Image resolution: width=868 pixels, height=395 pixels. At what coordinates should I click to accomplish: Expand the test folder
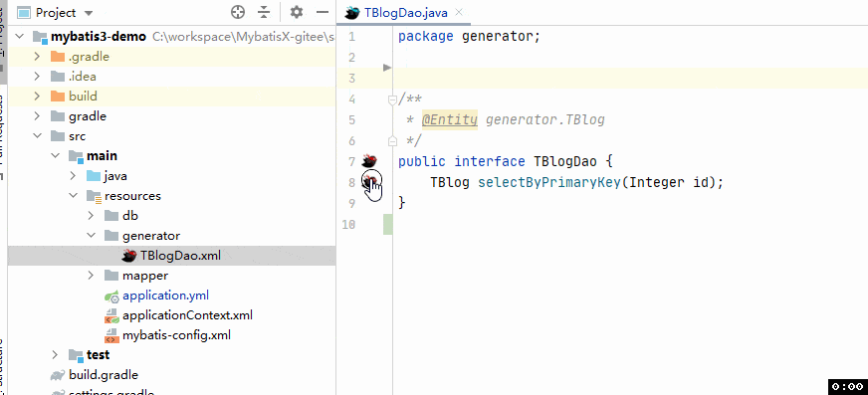coord(55,354)
